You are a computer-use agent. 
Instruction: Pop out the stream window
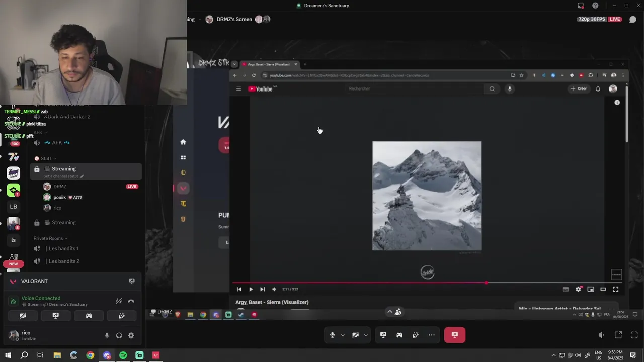618,335
